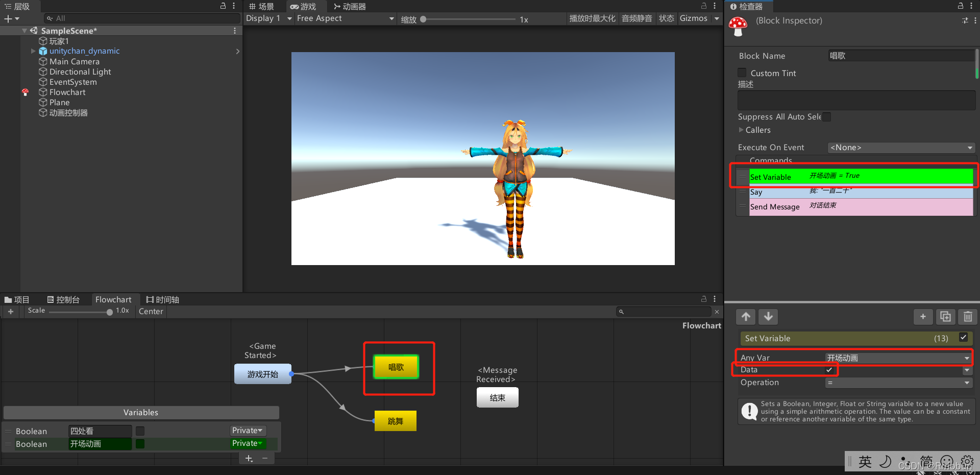Remove variable with minus button
This screenshot has height=475, width=980.
tap(265, 459)
